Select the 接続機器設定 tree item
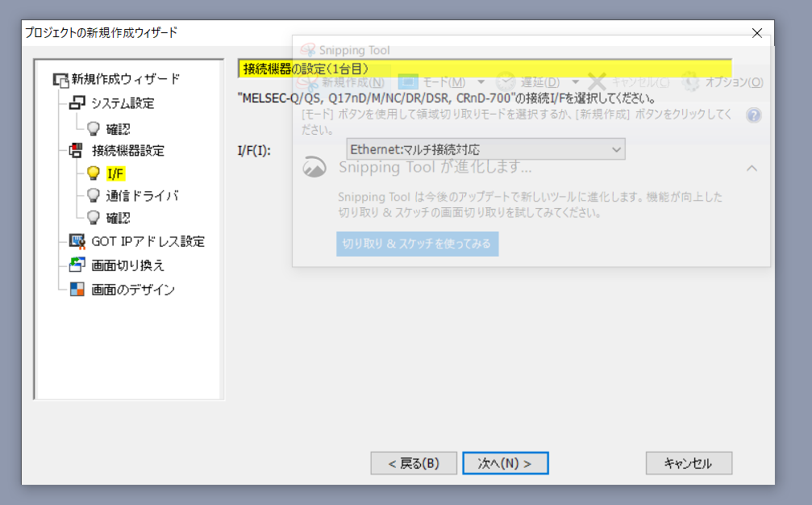 128,151
